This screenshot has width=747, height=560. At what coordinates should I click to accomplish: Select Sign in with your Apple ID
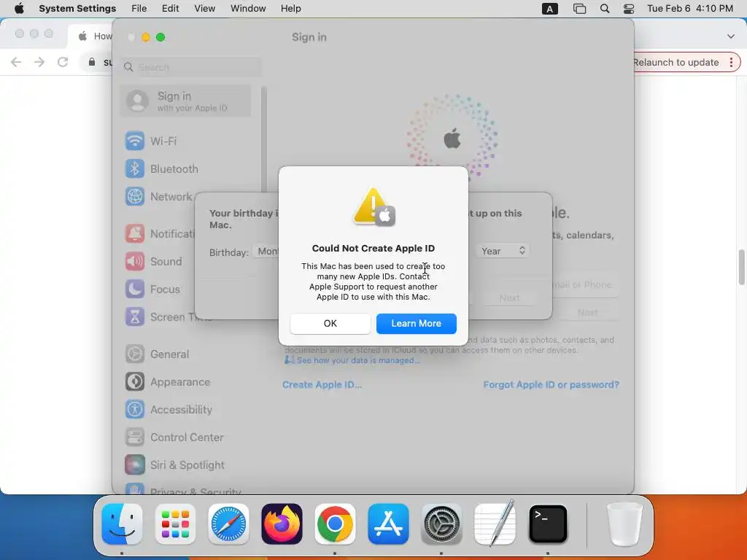pyautogui.click(x=186, y=101)
